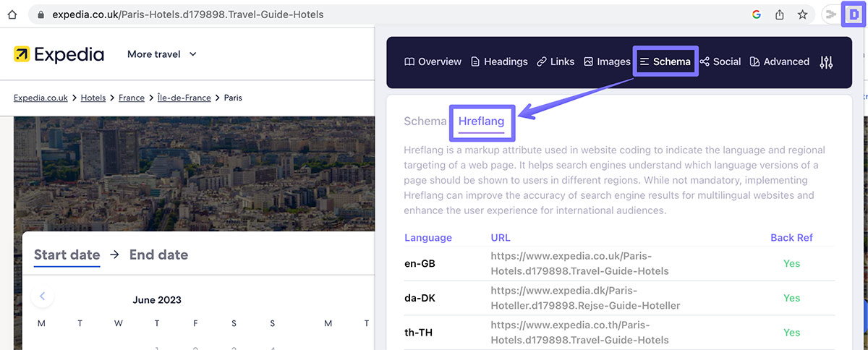
Task: Click the June 2023 calendar heading
Action: (x=157, y=300)
